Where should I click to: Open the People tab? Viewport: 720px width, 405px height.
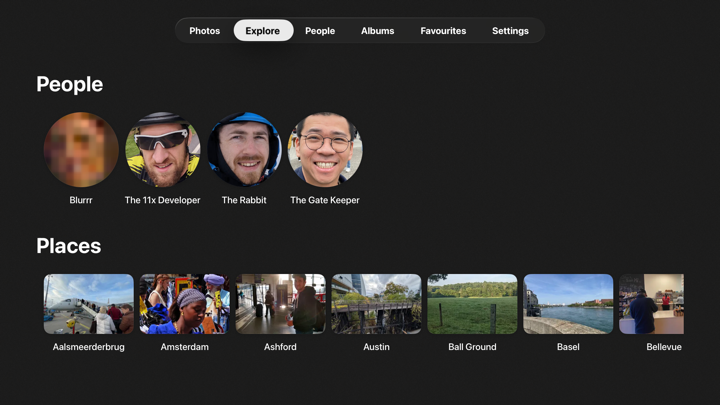click(320, 31)
